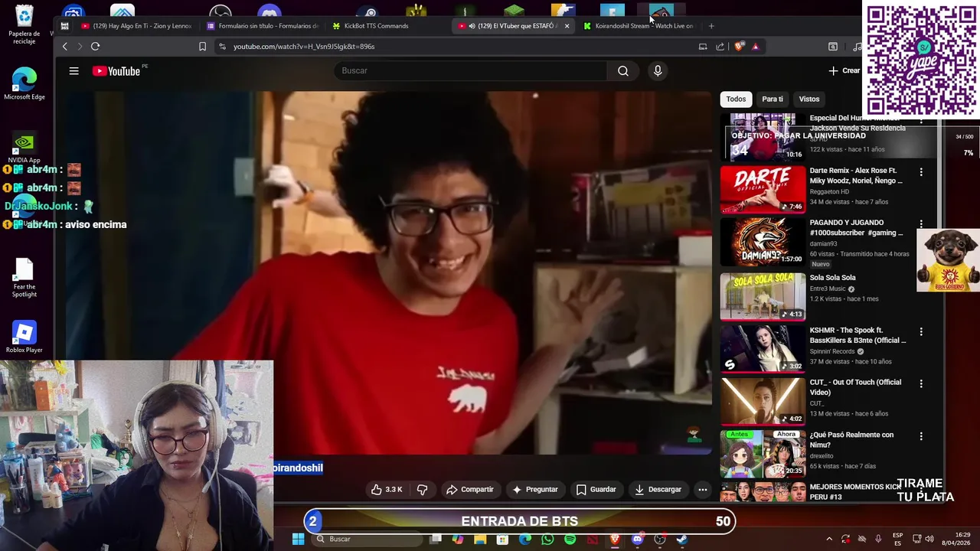Open more actions ellipsis under the video
980x551 pixels.
tap(702, 490)
